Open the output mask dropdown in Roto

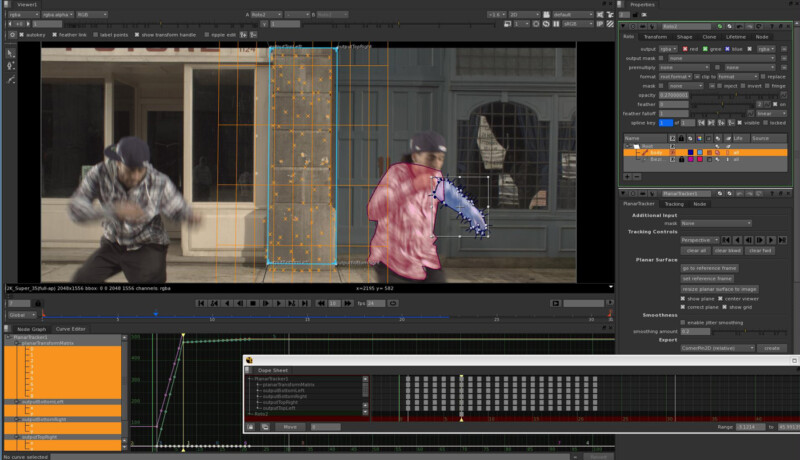coord(722,58)
